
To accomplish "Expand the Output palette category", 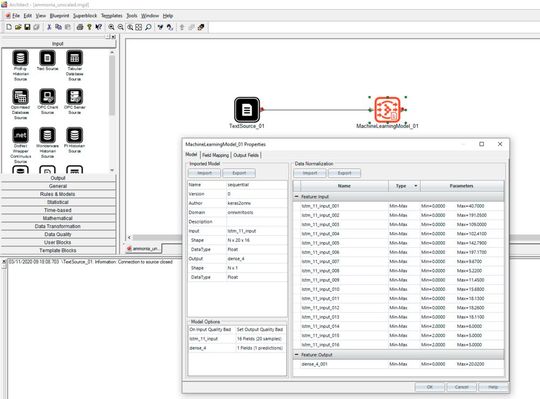I will 58,178.
